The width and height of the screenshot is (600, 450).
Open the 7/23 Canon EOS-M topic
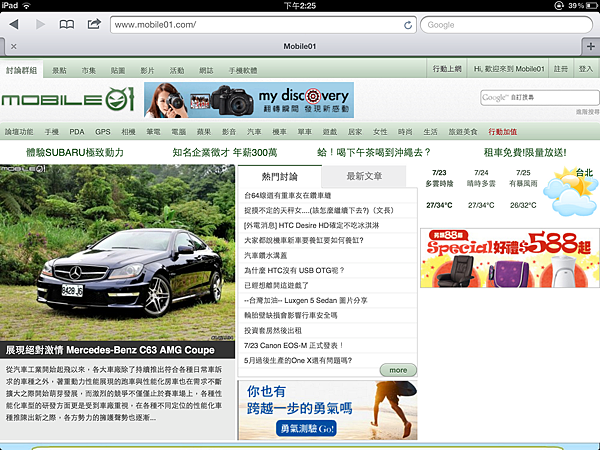[293, 346]
